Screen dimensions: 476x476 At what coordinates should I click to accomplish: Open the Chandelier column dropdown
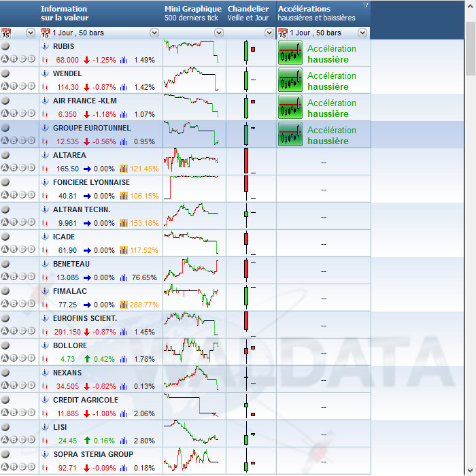click(x=269, y=33)
